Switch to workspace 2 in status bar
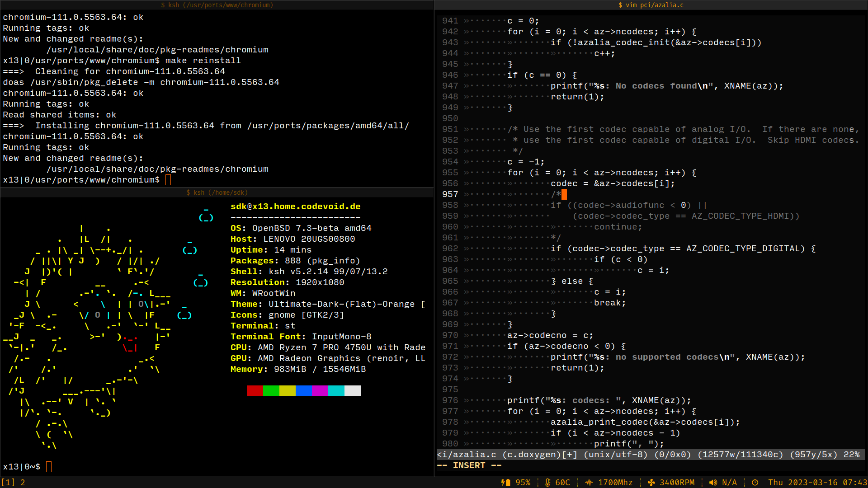The height and width of the screenshot is (488, 868). tap(23, 483)
